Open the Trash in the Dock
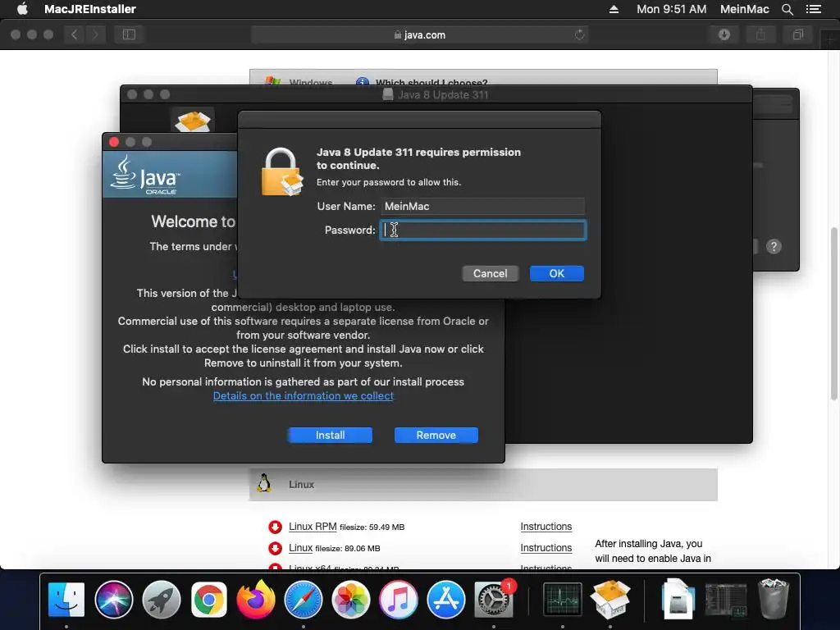This screenshot has height=630, width=840. (x=773, y=600)
